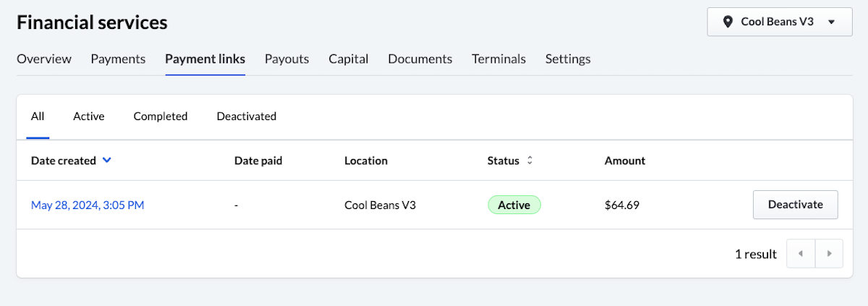Open the Cool Beans V3 location dropdown
Viewport: 868px width, 306px height.
(779, 22)
